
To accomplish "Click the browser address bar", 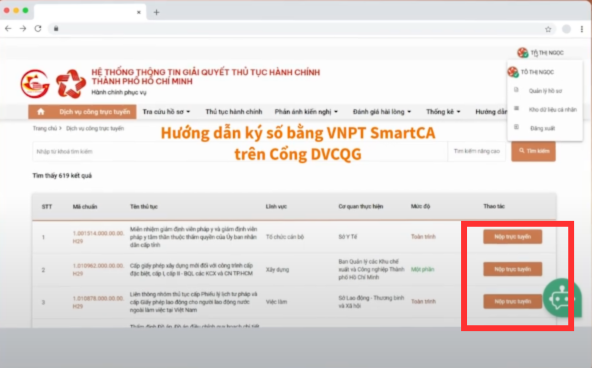I will tap(302, 29).
